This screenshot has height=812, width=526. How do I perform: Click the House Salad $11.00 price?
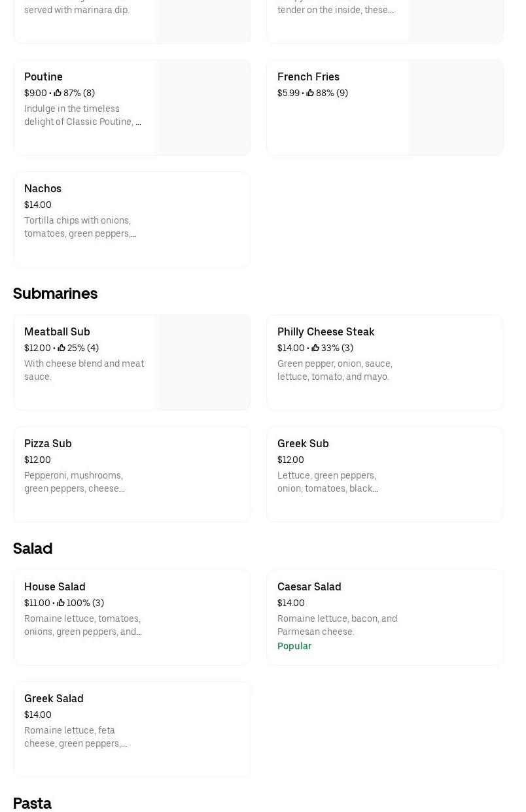pos(37,603)
